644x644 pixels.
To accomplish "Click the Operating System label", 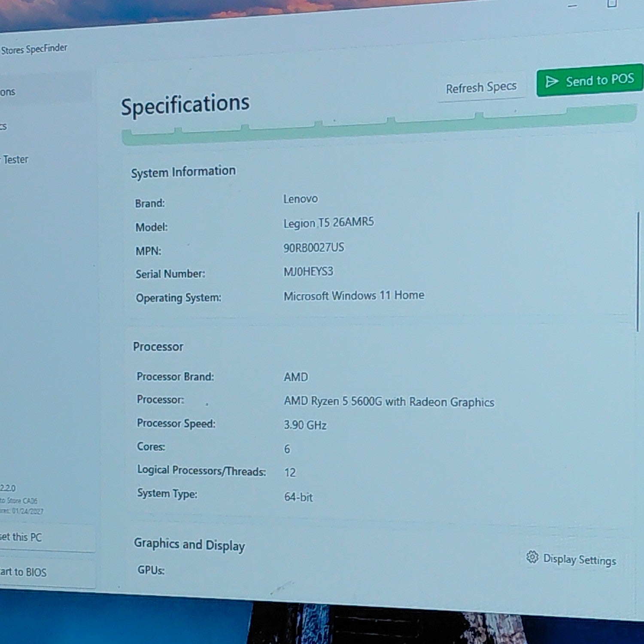I will pyautogui.click(x=179, y=298).
